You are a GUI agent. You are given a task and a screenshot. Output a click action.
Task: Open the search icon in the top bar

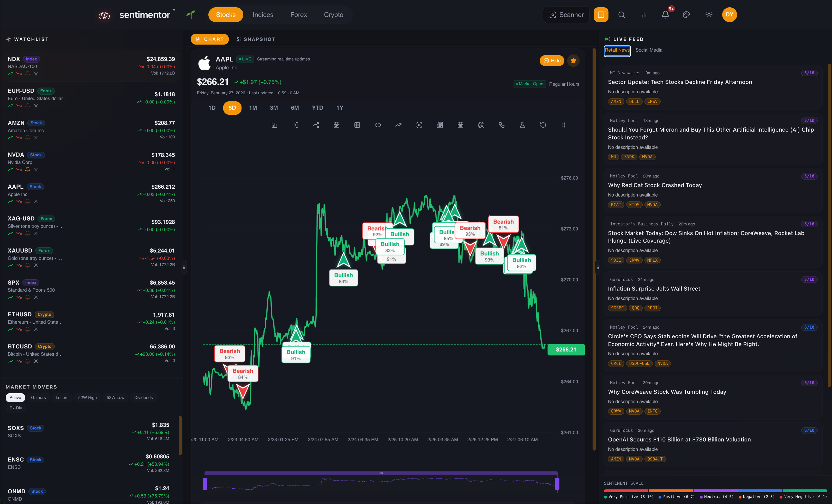click(621, 15)
